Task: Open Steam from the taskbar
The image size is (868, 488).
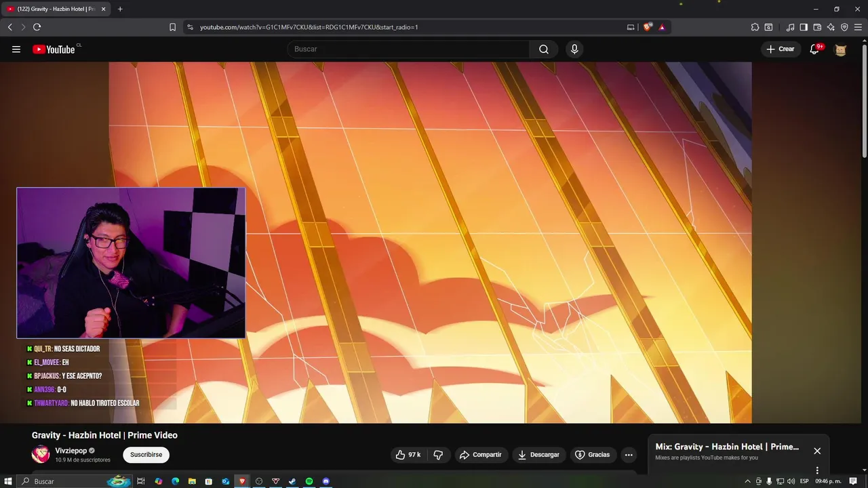Action: (292, 481)
